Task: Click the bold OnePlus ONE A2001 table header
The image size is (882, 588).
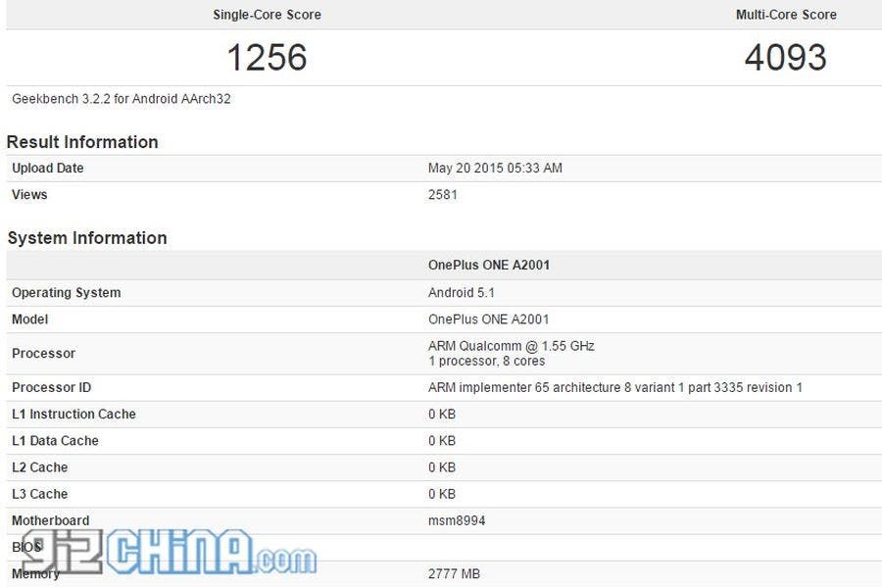Action: click(x=489, y=265)
